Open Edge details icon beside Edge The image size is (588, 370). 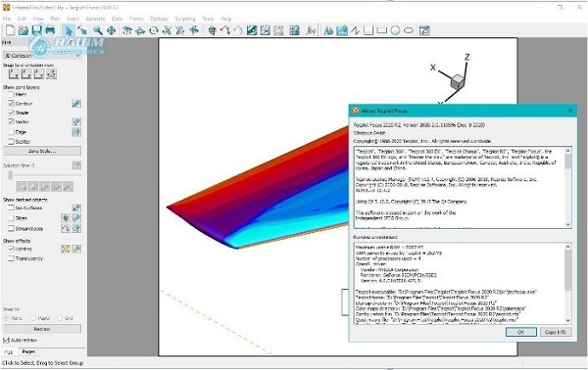click(x=76, y=132)
